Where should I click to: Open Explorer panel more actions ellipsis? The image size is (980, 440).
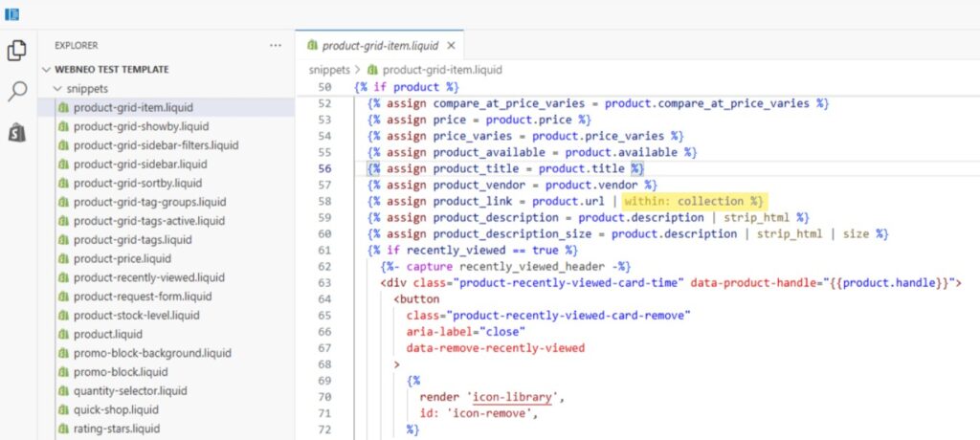276,45
